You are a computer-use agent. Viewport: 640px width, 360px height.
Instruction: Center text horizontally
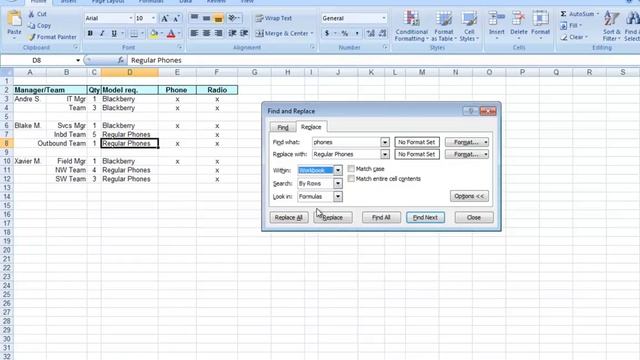[207, 33]
